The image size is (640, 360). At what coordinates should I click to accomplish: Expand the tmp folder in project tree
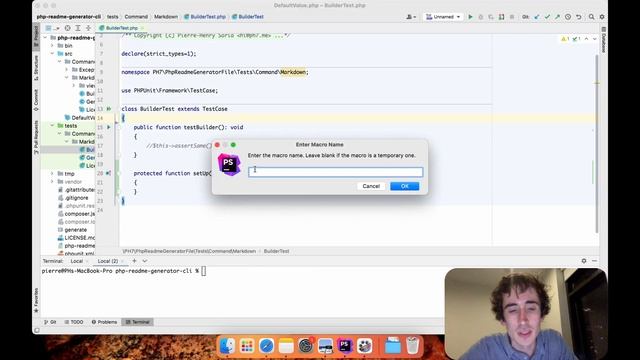point(52,173)
